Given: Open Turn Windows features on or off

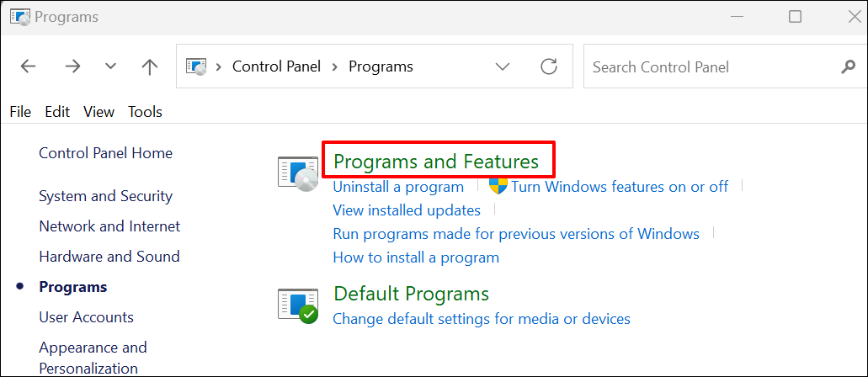Looking at the screenshot, I should [619, 187].
